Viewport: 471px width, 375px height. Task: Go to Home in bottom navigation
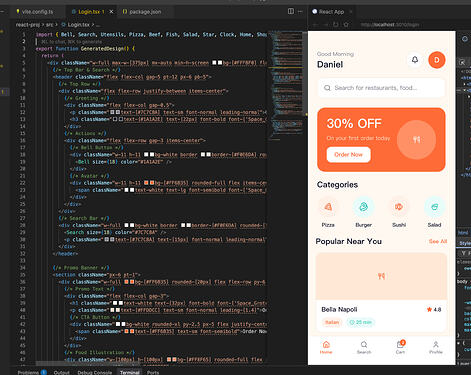click(326, 347)
